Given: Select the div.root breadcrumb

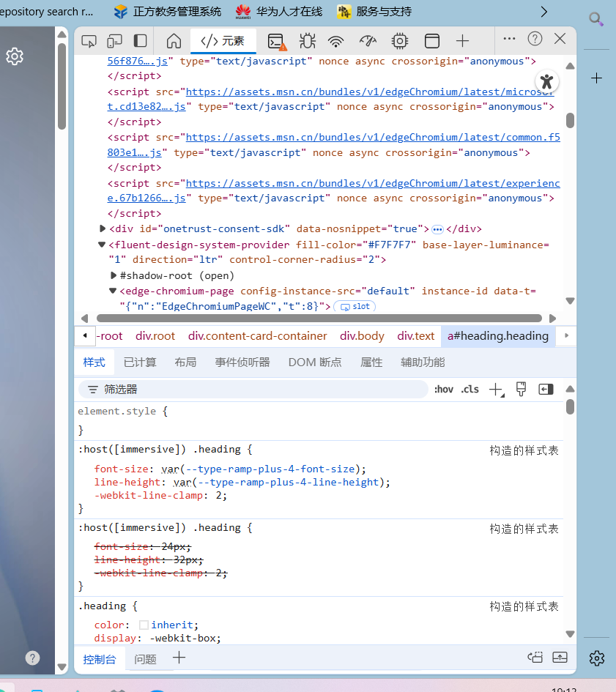Looking at the screenshot, I should 155,336.
